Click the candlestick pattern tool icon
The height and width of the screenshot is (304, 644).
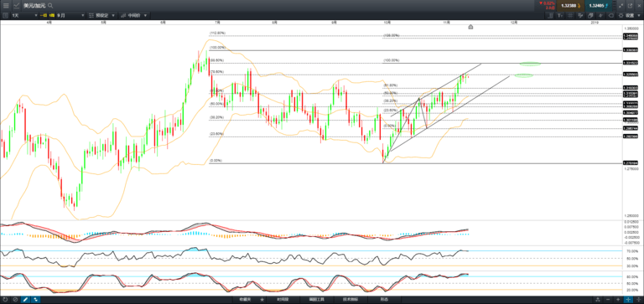tap(580, 15)
